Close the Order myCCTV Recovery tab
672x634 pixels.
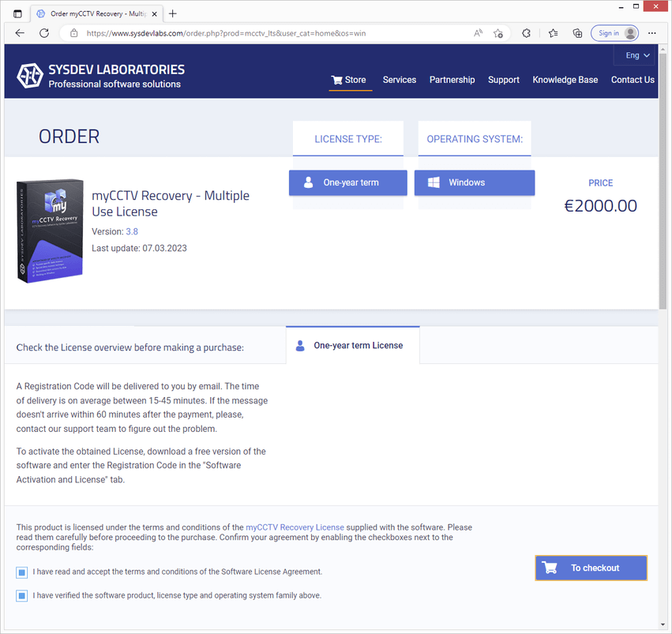pyautogui.click(x=154, y=13)
